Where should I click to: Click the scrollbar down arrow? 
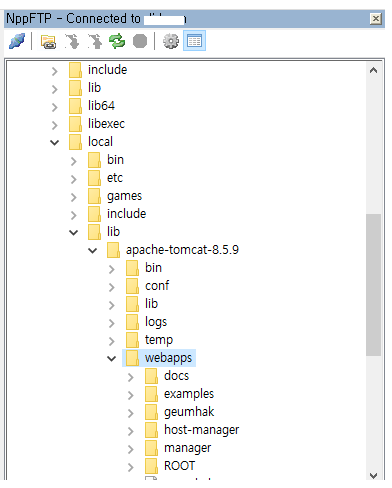[373, 475]
